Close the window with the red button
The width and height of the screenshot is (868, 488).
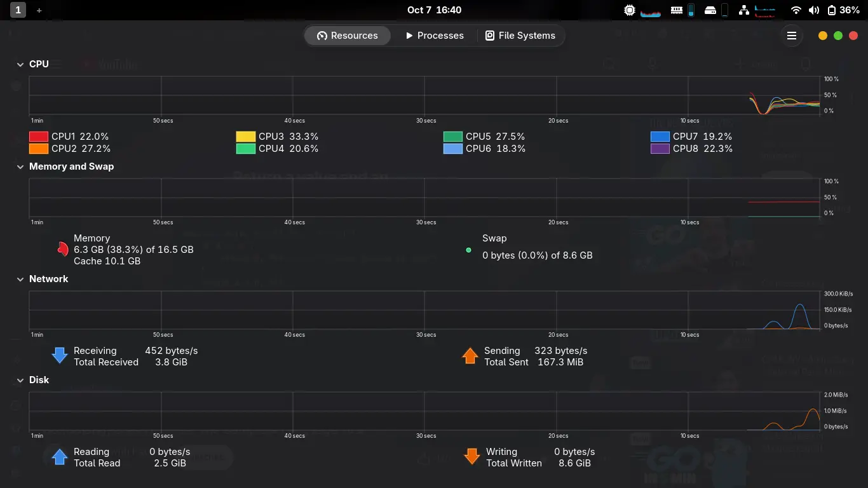[853, 36]
